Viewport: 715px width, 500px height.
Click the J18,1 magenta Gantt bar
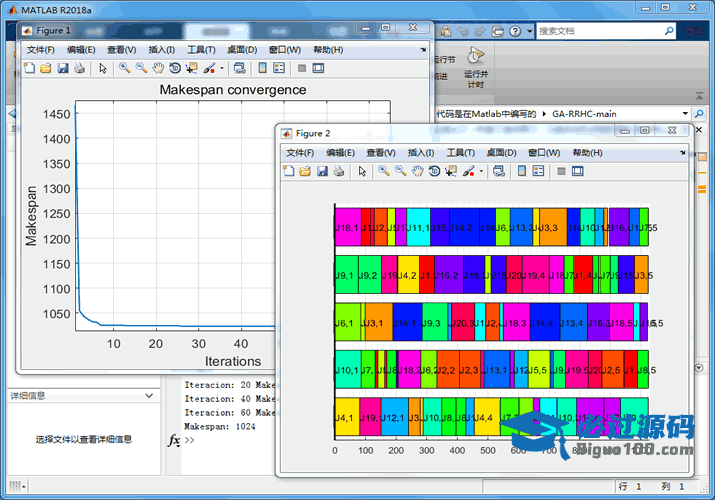pos(347,227)
